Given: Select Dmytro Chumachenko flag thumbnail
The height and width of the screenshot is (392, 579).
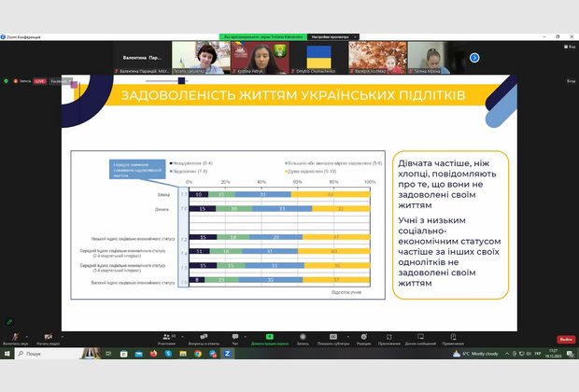Looking at the screenshot, I should (x=319, y=58).
